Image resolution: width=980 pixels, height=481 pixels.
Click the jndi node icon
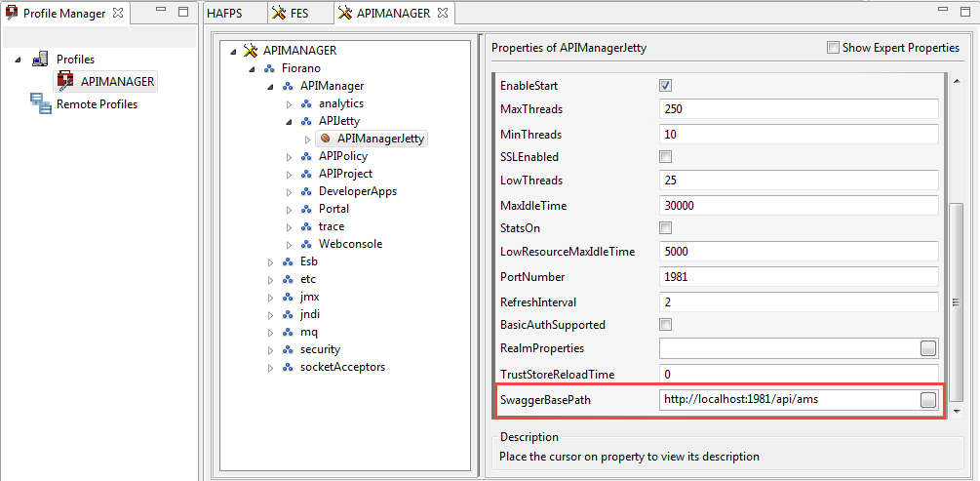(288, 314)
